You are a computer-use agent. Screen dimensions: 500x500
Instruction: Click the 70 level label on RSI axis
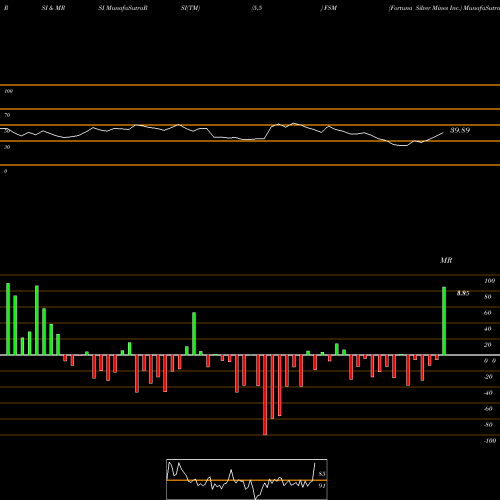coord(7,115)
